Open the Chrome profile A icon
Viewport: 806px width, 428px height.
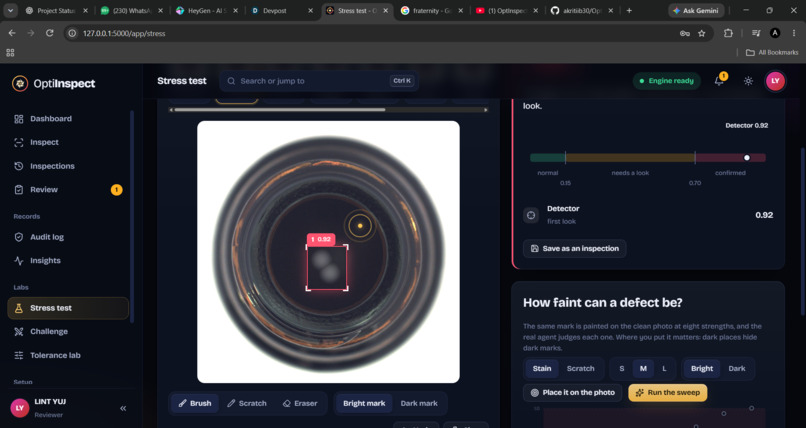[x=775, y=33]
